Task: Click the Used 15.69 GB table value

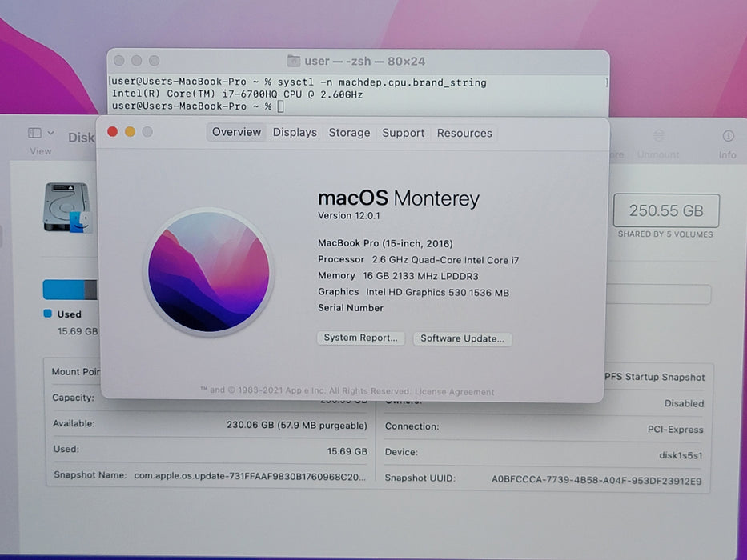Action: pyautogui.click(x=347, y=451)
